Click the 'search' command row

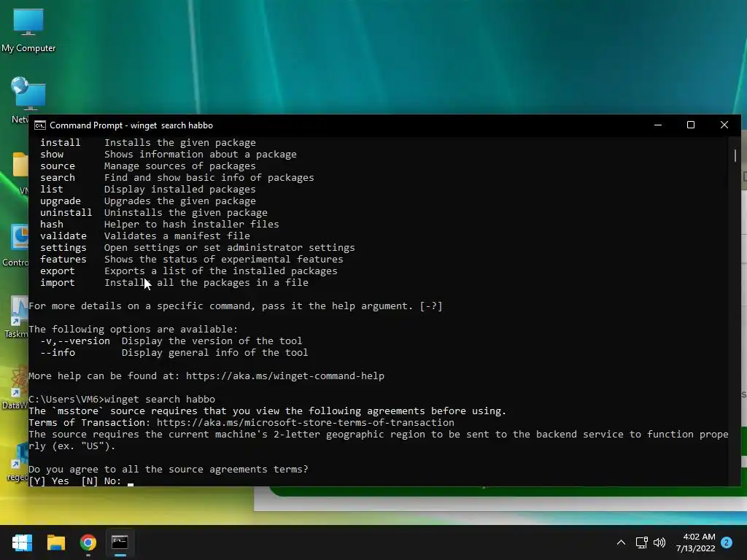pyautogui.click(x=177, y=178)
